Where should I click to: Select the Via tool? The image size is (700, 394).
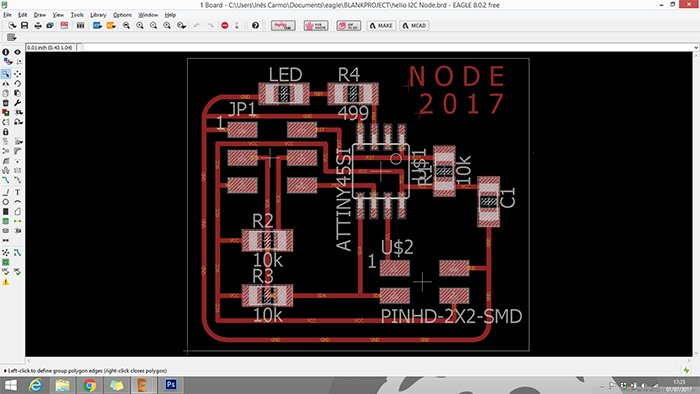pos(6,221)
